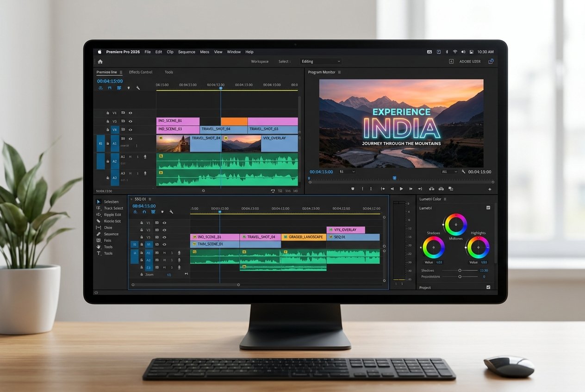Image resolution: width=585 pixels, height=392 pixels.
Task: Switch to the Effects Control tab
Action: coord(141,72)
